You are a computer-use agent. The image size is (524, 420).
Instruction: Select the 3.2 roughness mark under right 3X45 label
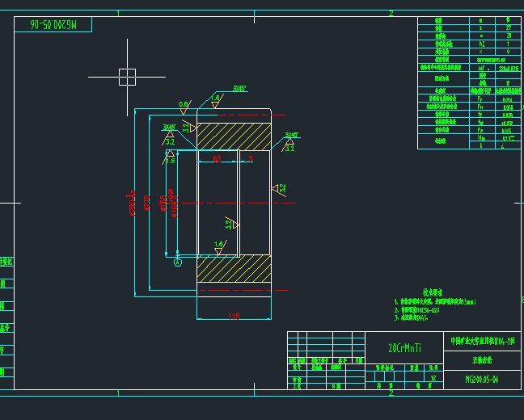(289, 145)
